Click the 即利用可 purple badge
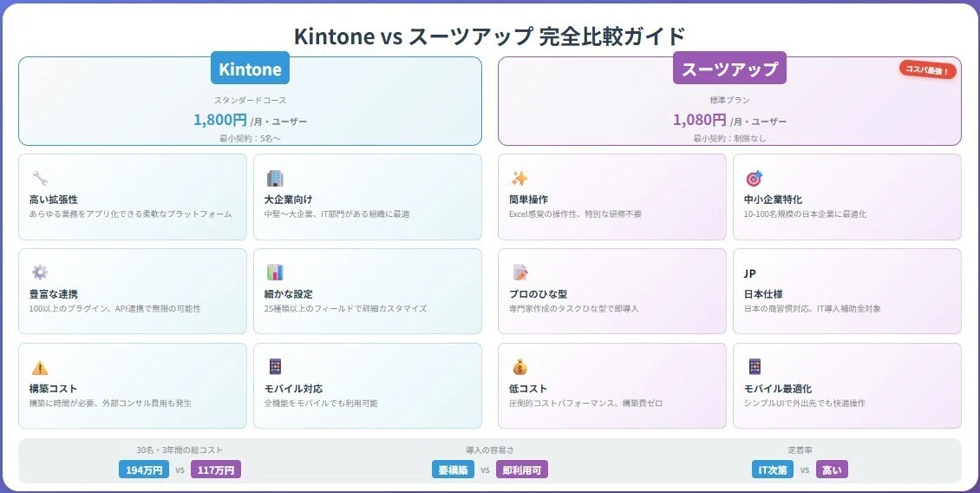The height and width of the screenshot is (493, 980). (x=522, y=470)
